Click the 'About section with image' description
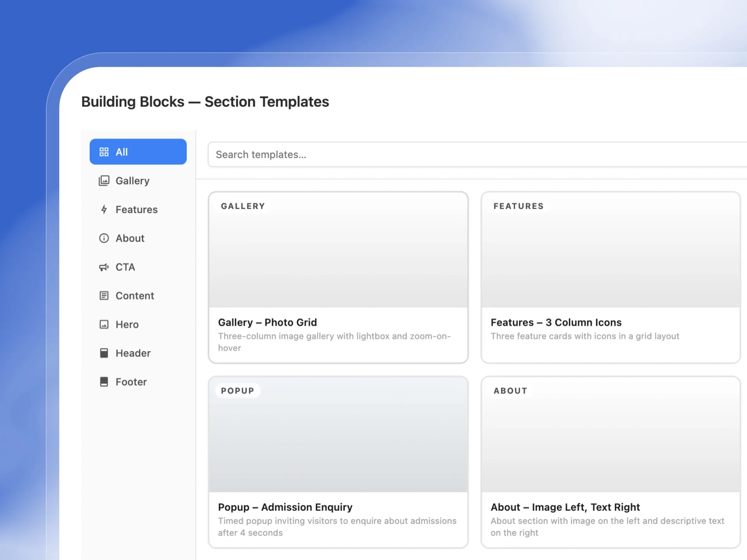Viewport: 747px width, 560px height. (607, 527)
